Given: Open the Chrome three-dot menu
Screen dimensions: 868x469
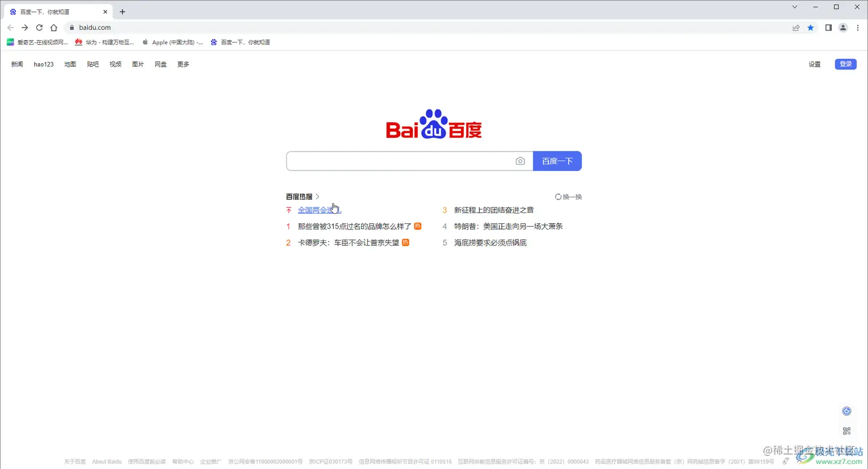Looking at the screenshot, I should tap(858, 27).
